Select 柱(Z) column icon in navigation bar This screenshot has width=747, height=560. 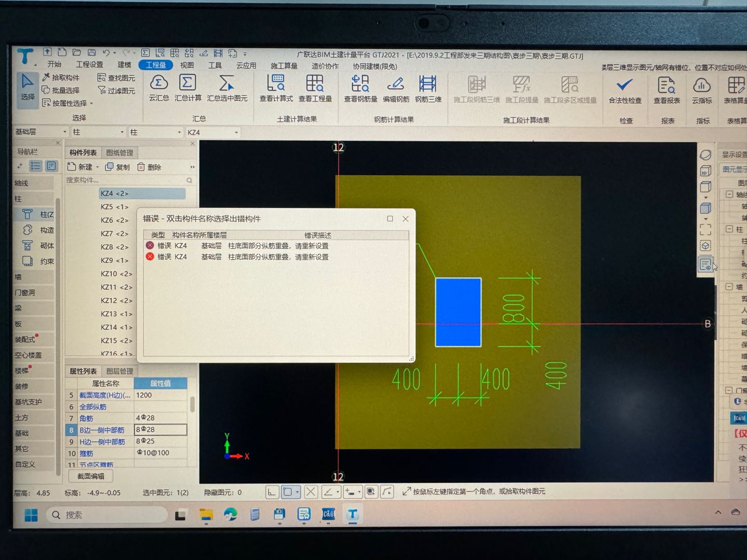pos(38,214)
